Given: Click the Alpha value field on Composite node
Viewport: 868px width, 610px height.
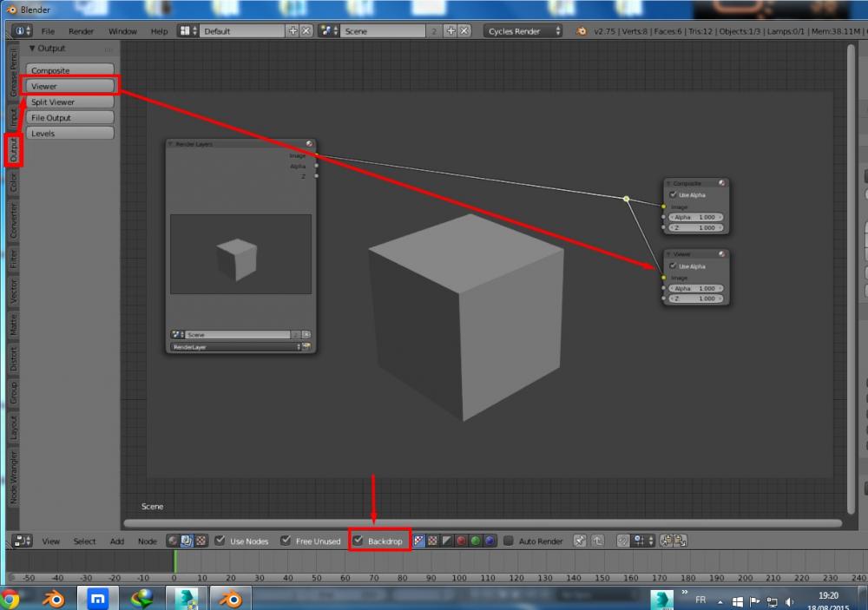Looking at the screenshot, I should [694, 217].
